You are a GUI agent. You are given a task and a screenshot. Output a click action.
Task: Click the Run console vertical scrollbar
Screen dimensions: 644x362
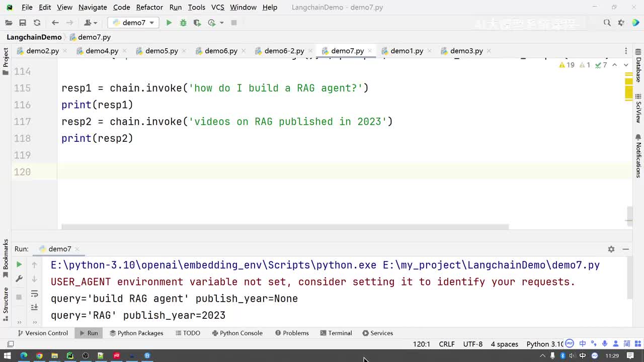[x=629, y=278]
